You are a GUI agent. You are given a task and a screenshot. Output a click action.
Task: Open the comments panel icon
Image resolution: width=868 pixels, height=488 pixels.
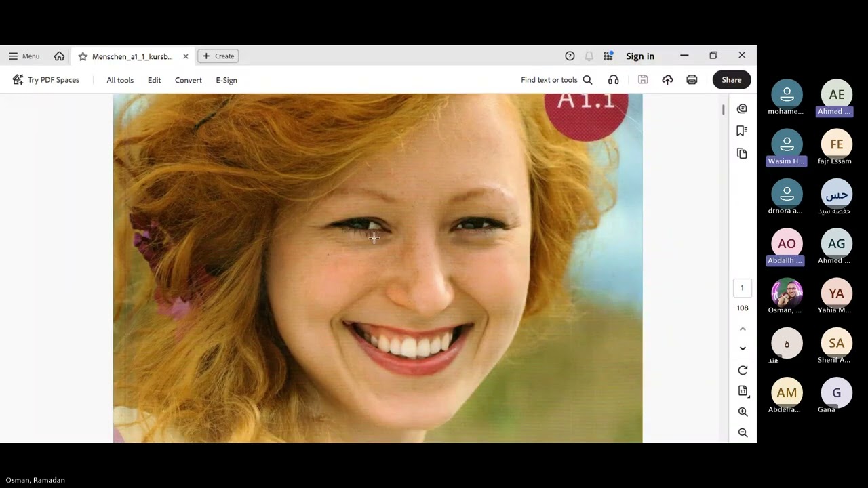(742, 109)
